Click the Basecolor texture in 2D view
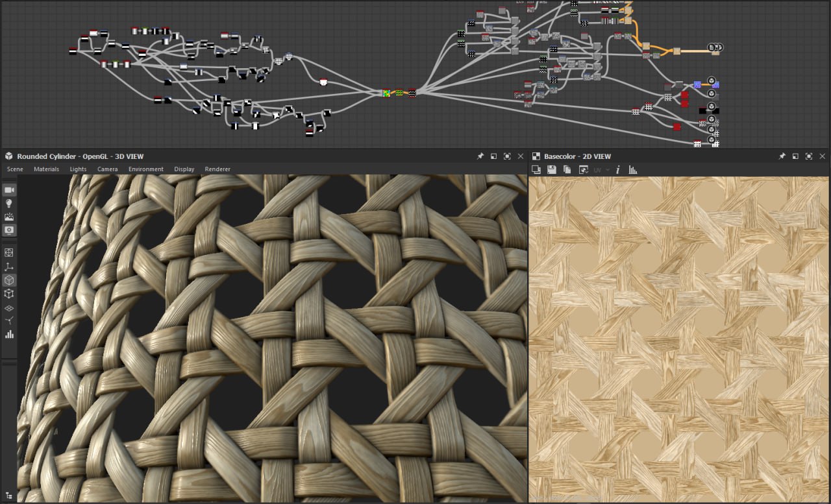Screen dimensions: 831x504 click(x=679, y=340)
